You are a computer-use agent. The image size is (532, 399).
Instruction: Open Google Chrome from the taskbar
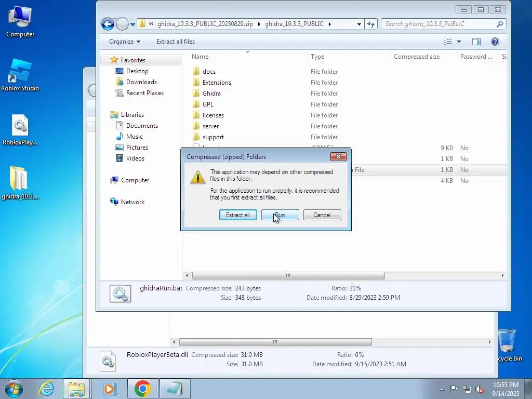coord(142,389)
